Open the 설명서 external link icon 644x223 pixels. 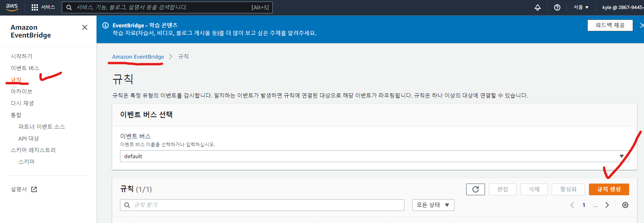pos(34,189)
